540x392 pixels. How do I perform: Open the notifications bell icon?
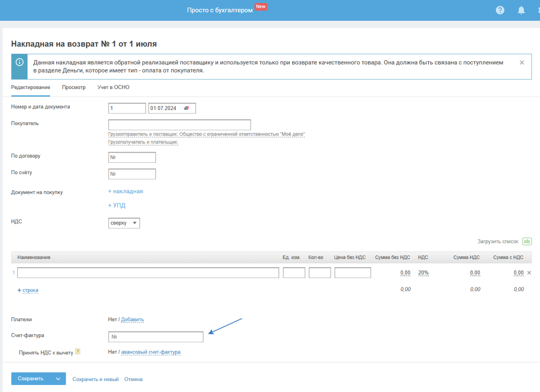pyautogui.click(x=521, y=10)
